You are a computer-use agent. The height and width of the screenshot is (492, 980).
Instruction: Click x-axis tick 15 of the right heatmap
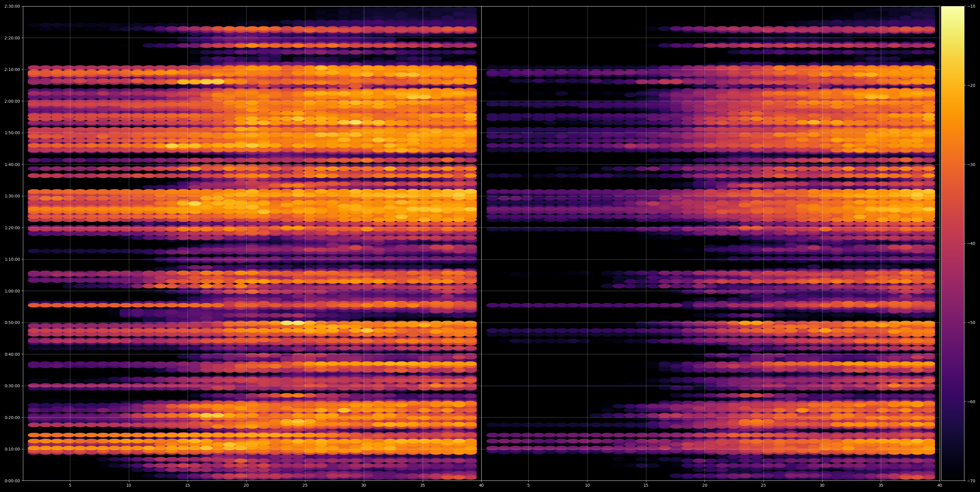pos(646,486)
